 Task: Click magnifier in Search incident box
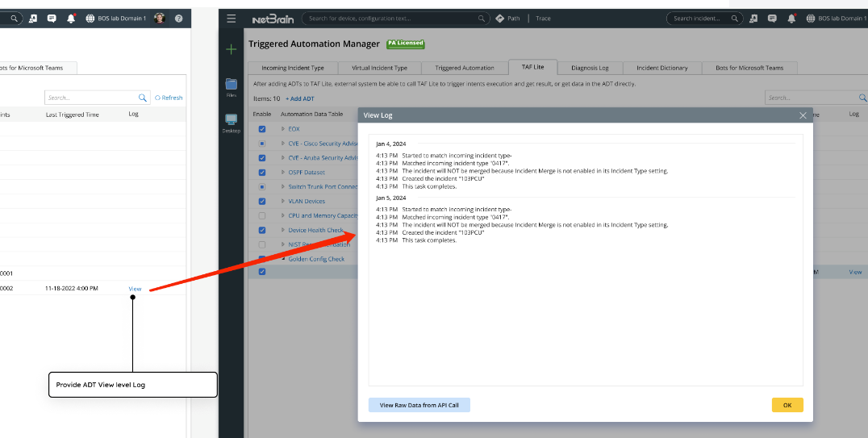pos(735,19)
